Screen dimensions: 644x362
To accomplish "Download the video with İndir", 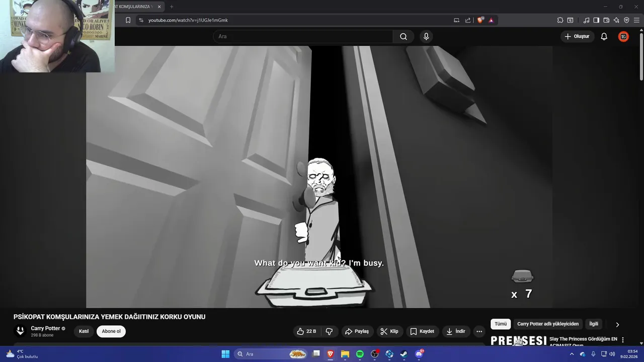I will pyautogui.click(x=456, y=331).
